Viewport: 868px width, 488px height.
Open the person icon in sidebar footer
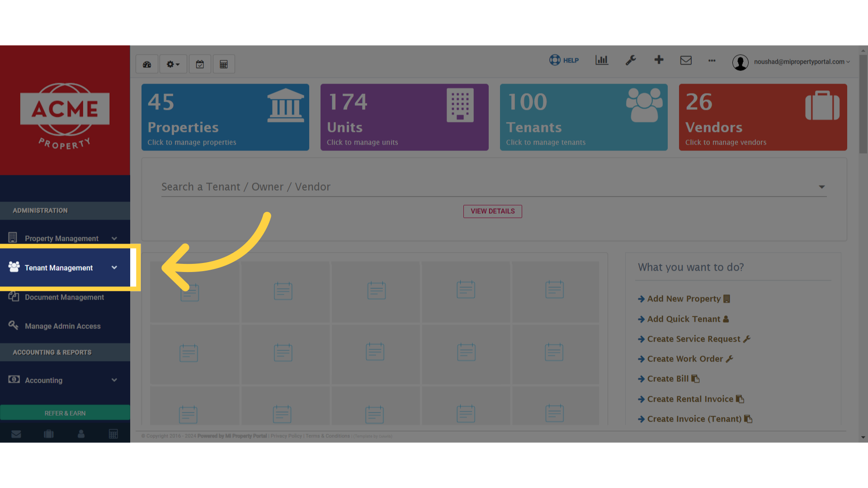click(x=81, y=434)
